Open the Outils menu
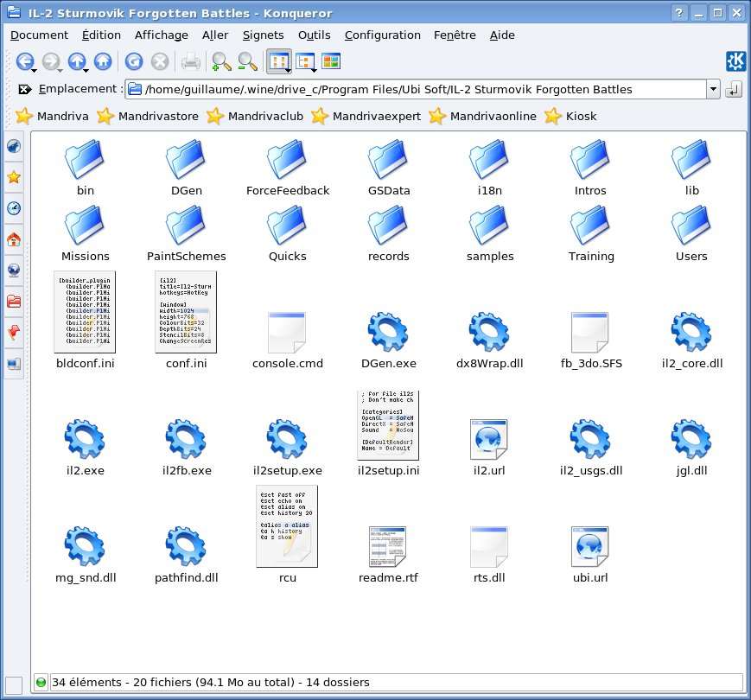The height and width of the screenshot is (700, 751). point(315,35)
